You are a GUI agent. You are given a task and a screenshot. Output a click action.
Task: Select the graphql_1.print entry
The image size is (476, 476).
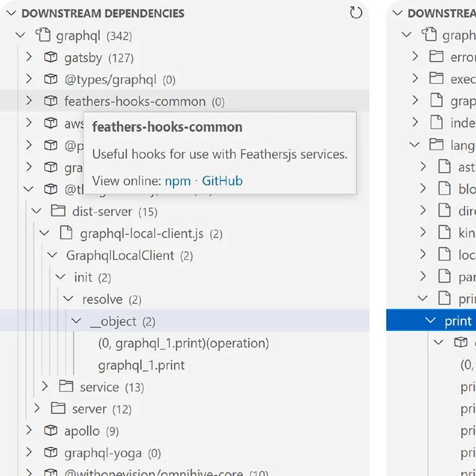pyautogui.click(x=141, y=365)
